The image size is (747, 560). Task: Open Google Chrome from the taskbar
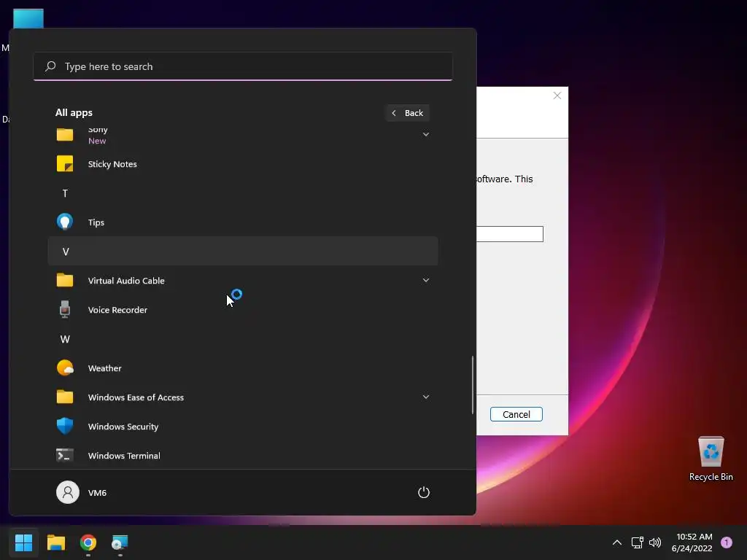point(88,542)
